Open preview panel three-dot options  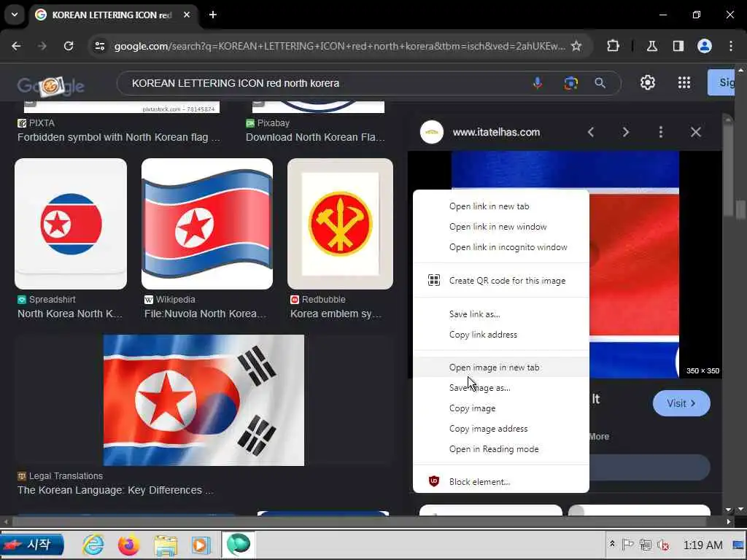point(661,132)
